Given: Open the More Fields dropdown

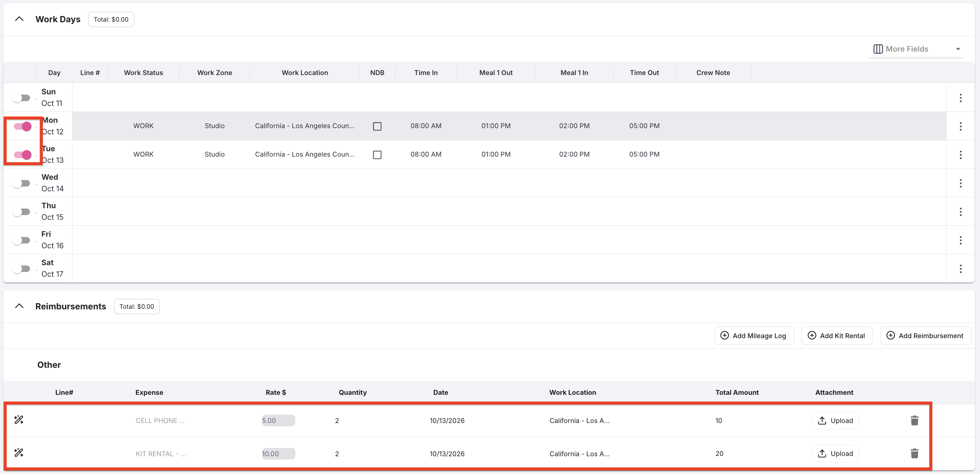Looking at the screenshot, I should click(916, 49).
